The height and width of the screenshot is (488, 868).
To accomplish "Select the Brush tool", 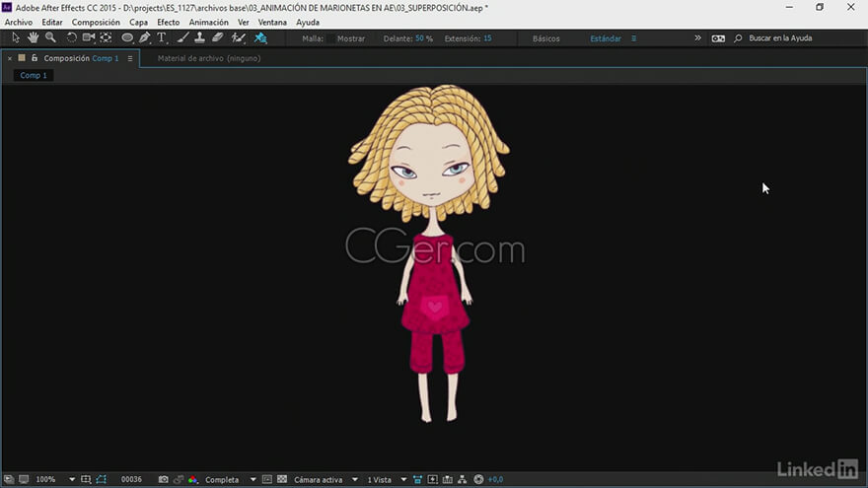I will pyautogui.click(x=182, y=37).
